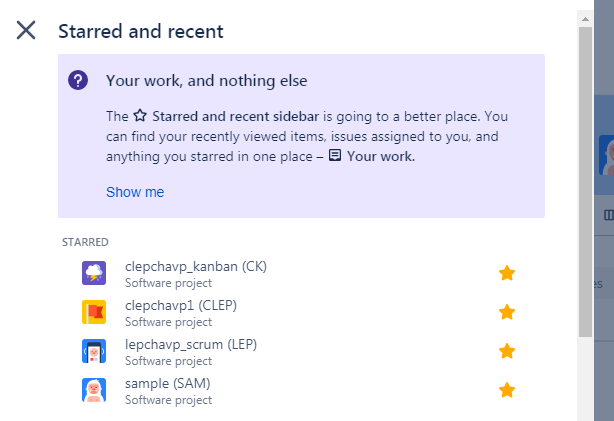Unstar the clepchavp1 (CLEP) project
The width and height of the screenshot is (614, 421).
(507, 312)
